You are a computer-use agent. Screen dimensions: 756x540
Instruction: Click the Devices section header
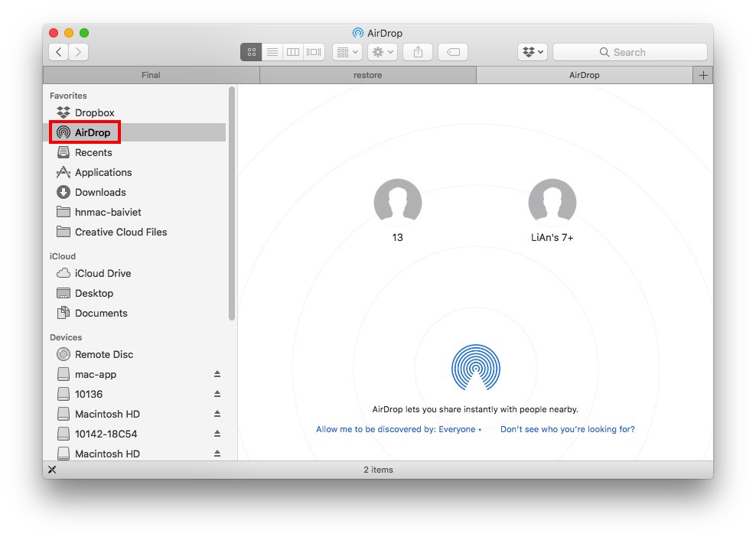tap(66, 337)
